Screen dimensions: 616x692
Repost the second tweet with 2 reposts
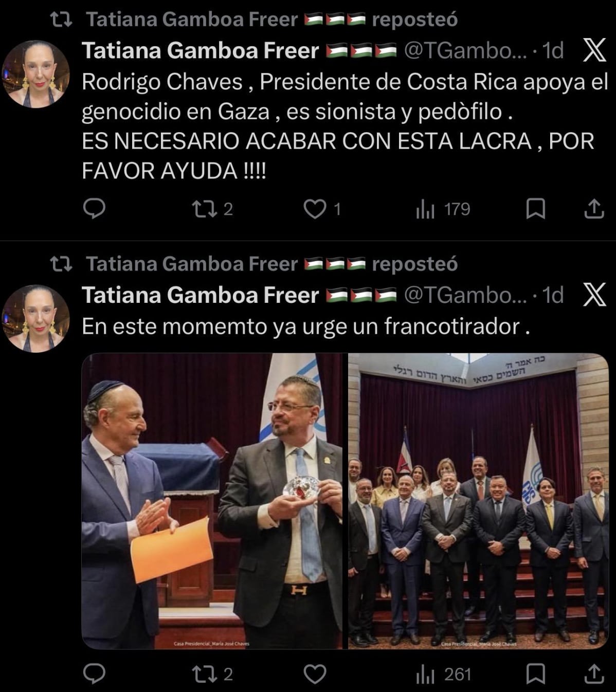pyautogui.click(x=212, y=674)
